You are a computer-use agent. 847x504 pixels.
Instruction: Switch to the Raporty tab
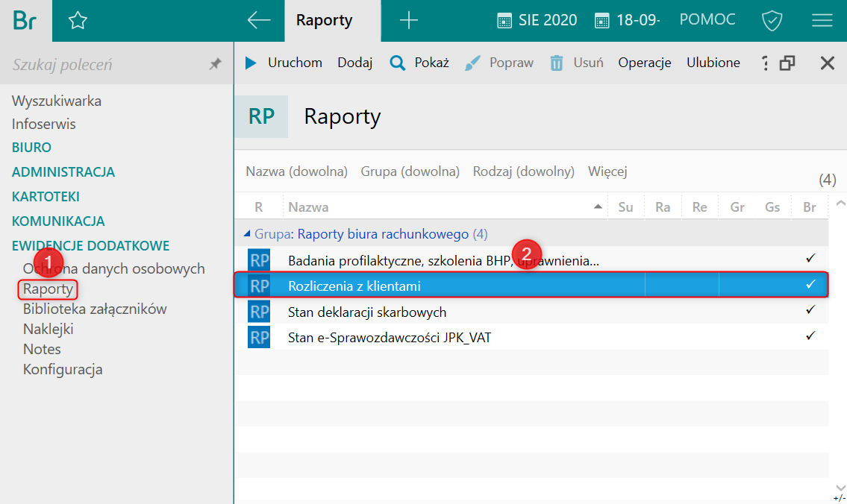pyautogui.click(x=324, y=21)
